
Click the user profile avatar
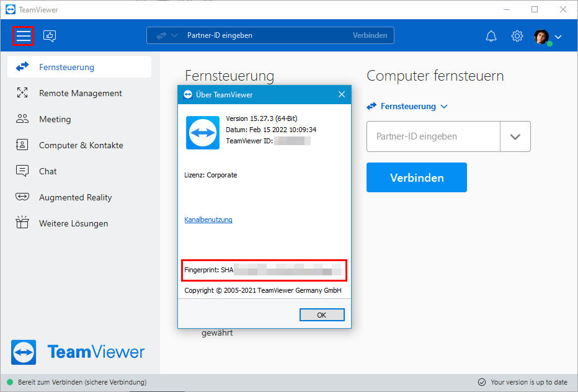coord(541,37)
